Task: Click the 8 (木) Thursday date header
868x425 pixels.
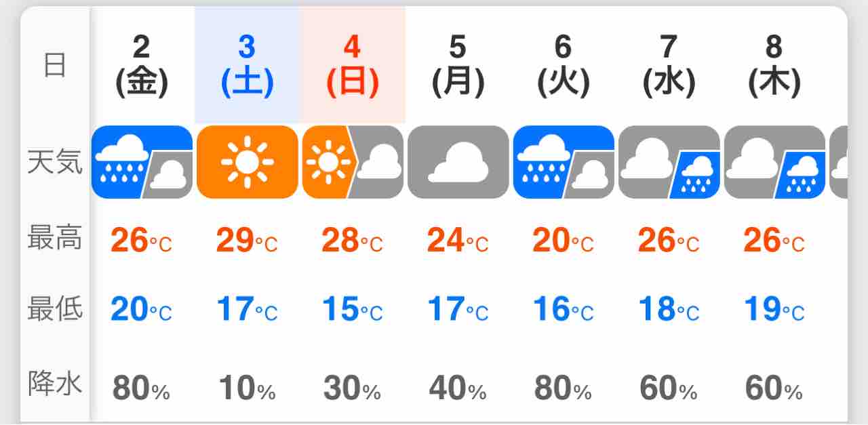Action: click(x=774, y=65)
